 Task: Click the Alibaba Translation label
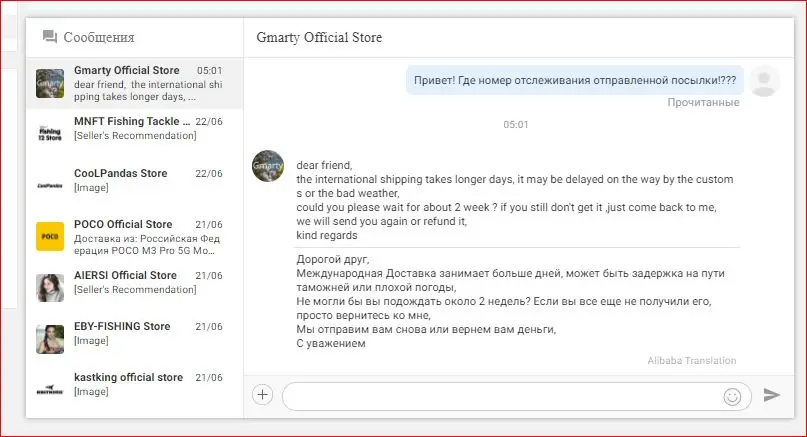click(692, 360)
